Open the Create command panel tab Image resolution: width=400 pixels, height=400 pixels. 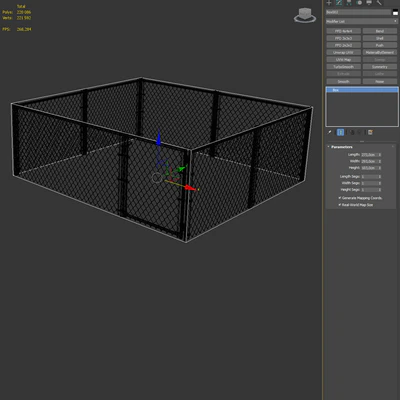tap(329, 3)
